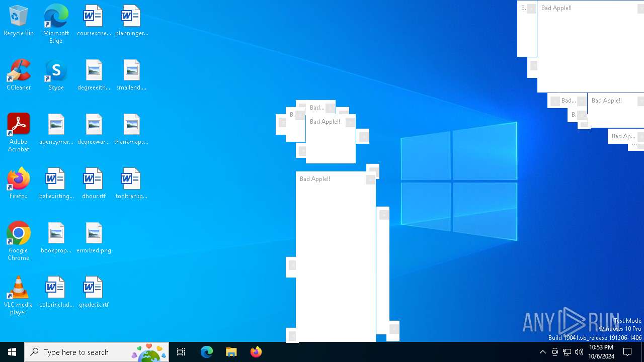Click the large top-right Bad Apple!! window title
Viewport: 644px width, 362px height.
(x=556, y=8)
